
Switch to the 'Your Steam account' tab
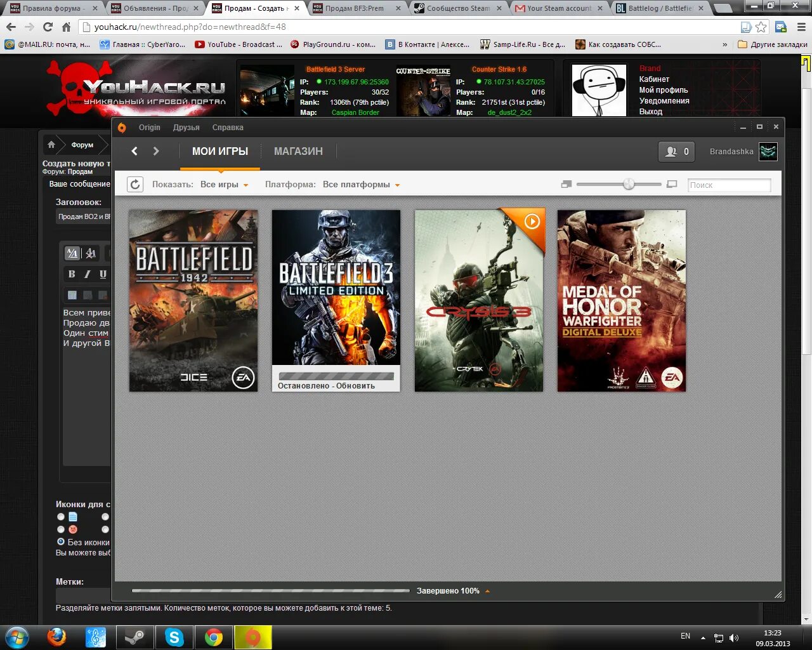[x=559, y=8]
